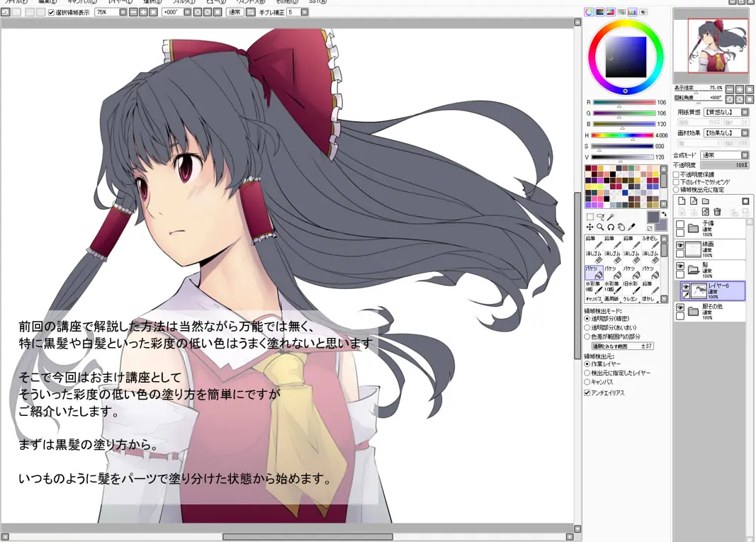
Task: Select the ふきだし brush tool
Action: 650,242
